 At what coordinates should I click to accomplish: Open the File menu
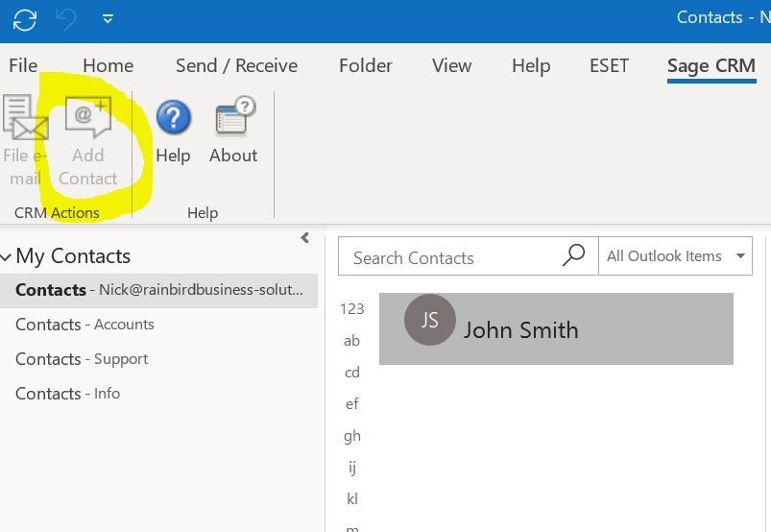tap(23, 65)
